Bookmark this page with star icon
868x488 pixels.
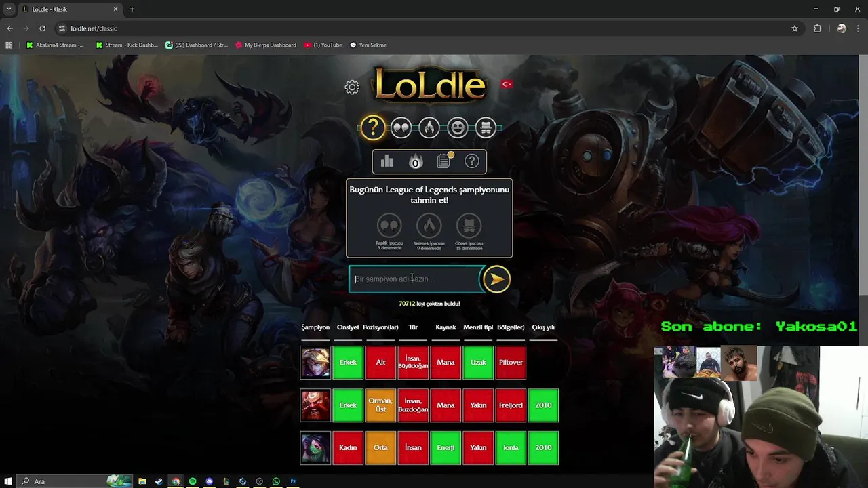795,28
